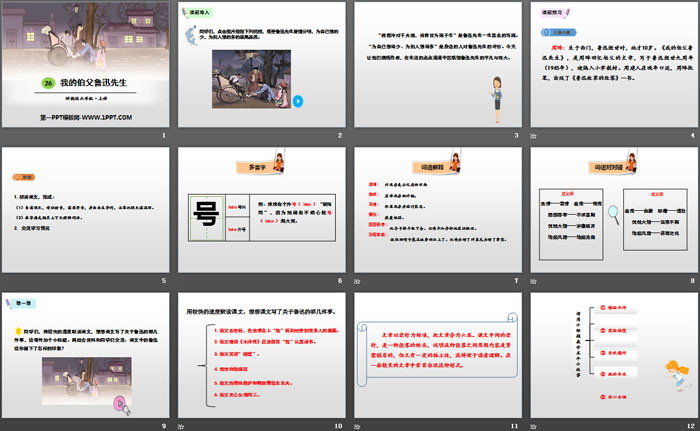Image resolution: width=700 pixels, height=431 pixels.
Task: Click slide number label 7
Action: [517, 280]
